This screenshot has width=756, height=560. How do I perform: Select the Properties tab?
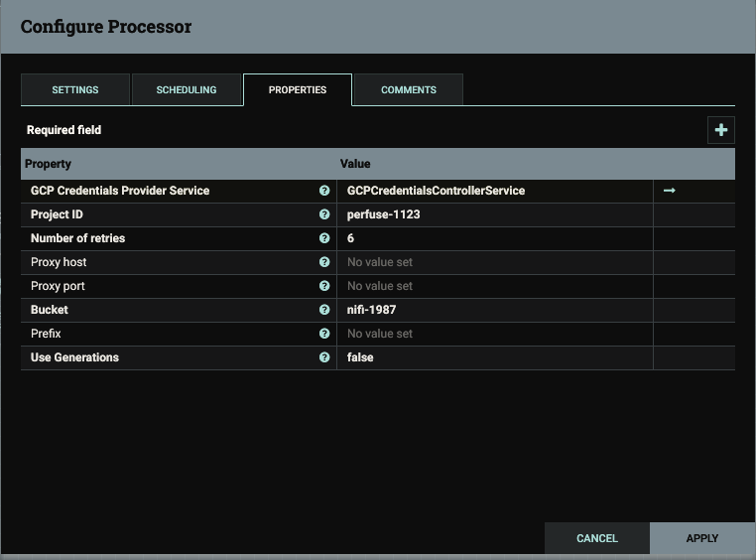tap(298, 89)
